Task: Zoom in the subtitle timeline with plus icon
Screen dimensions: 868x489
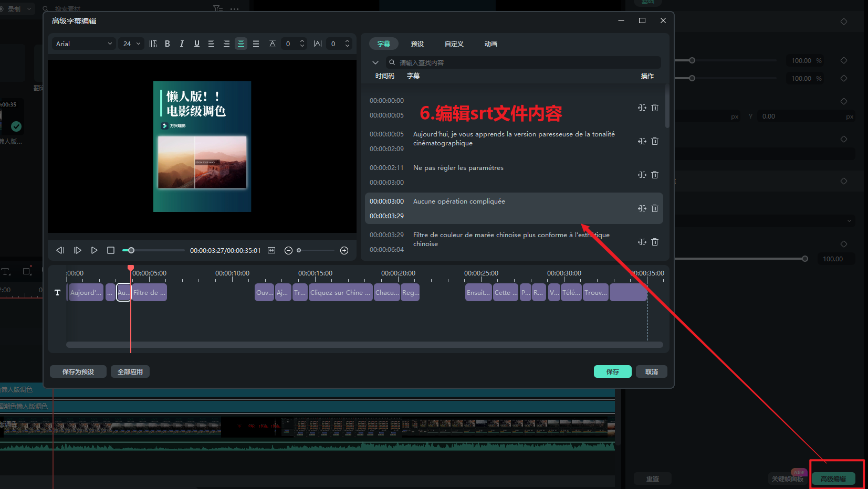Action: (x=344, y=250)
